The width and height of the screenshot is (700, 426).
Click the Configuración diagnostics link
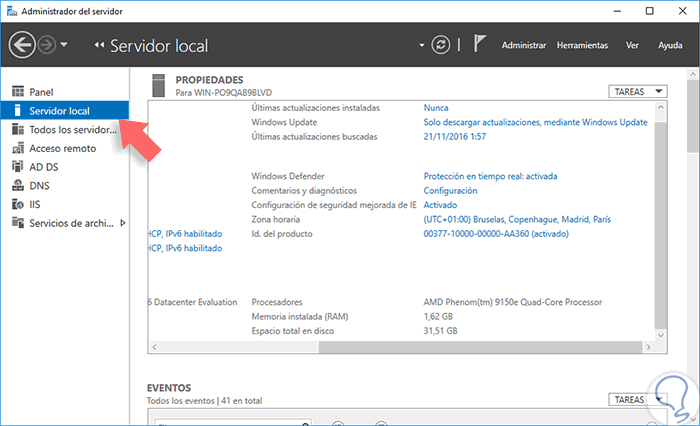450,191
